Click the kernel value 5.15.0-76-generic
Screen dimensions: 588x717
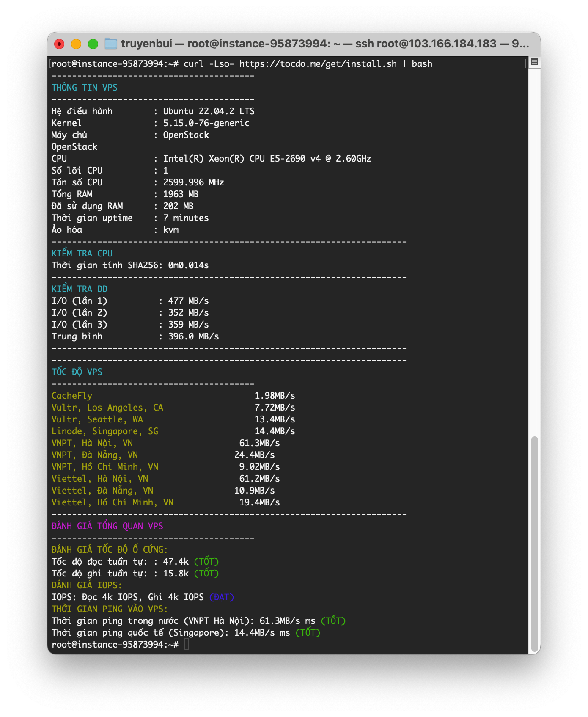coord(206,123)
